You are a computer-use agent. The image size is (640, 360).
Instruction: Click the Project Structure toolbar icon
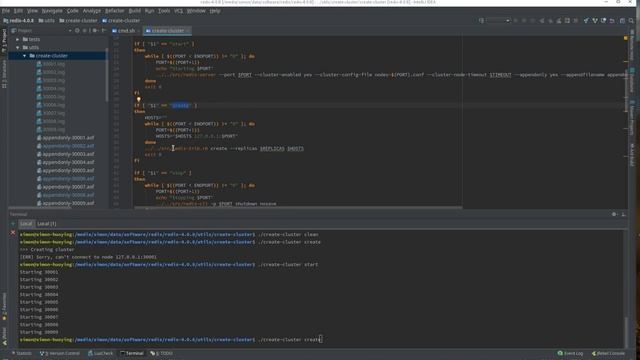[x=622, y=20]
